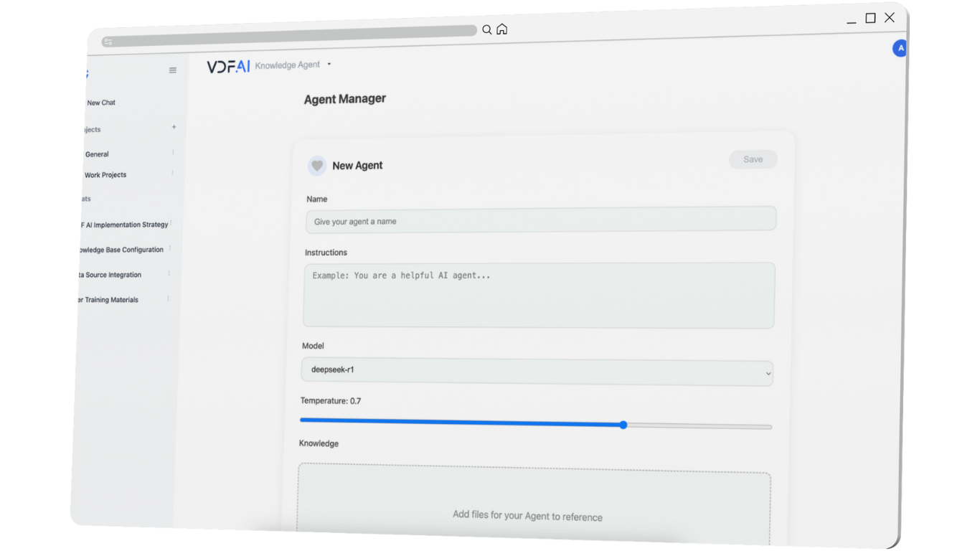Screen dimensions: 980x551
Task: Set temperature using the slider handle
Action: pyautogui.click(x=623, y=425)
